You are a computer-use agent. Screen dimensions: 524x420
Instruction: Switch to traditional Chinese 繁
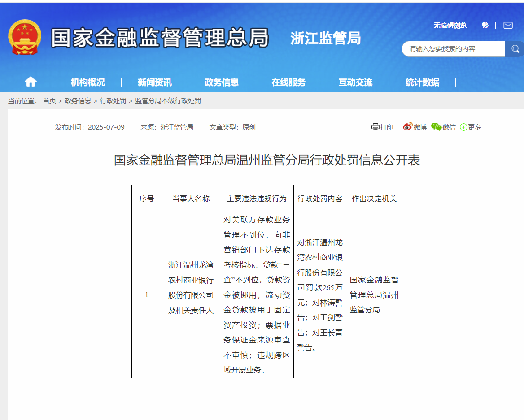click(485, 26)
